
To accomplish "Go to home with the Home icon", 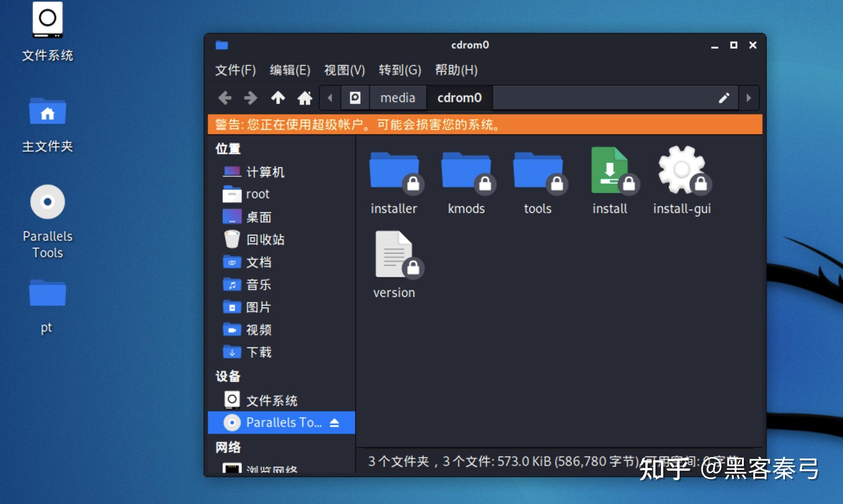I will click(x=305, y=98).
